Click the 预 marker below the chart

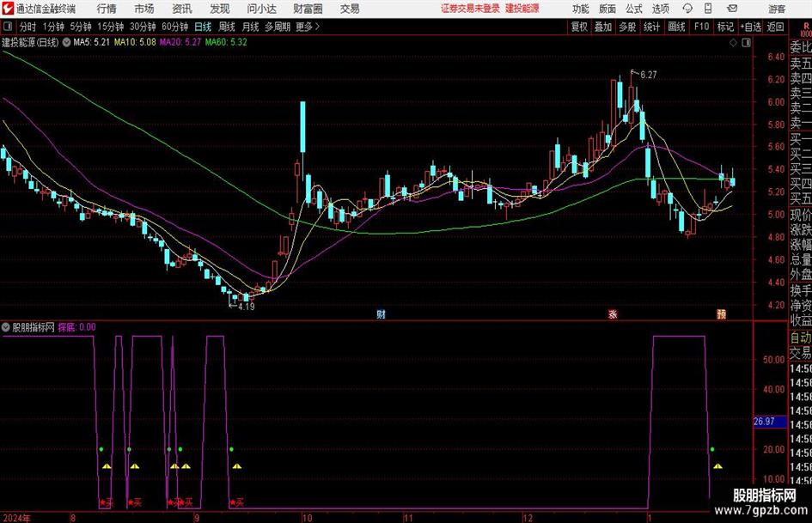721,313
